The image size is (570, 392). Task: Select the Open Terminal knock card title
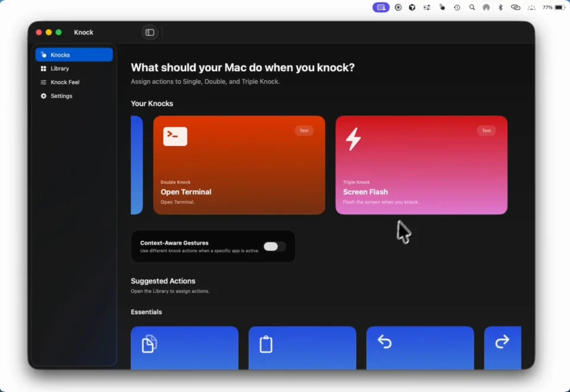186,192
